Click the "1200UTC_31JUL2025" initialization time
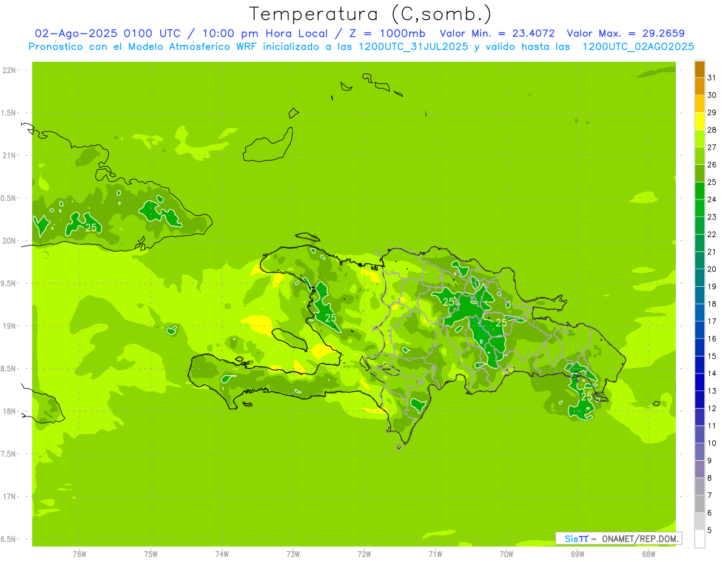This screenshot has height=562, width=728. (x=413, y=47)
